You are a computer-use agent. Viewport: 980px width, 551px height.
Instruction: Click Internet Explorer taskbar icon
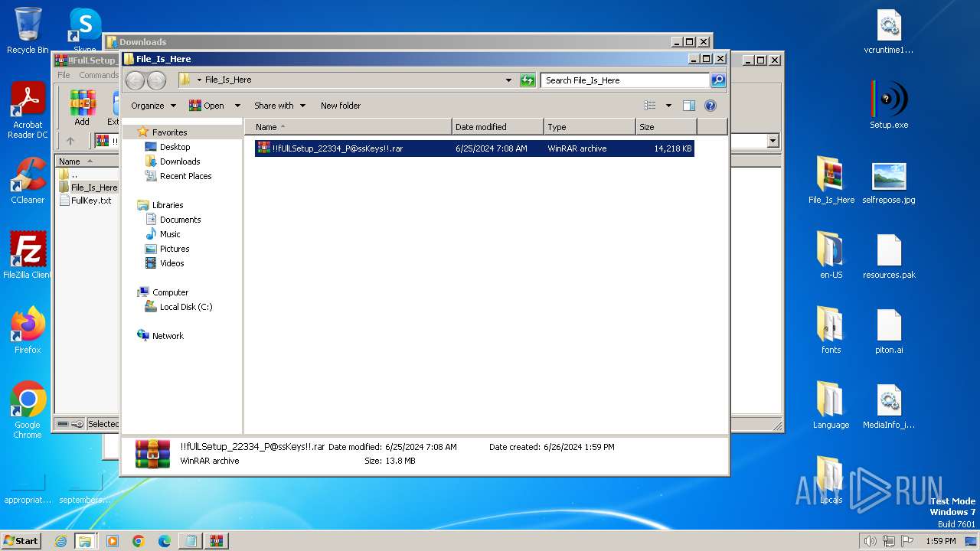coord(60,541)
